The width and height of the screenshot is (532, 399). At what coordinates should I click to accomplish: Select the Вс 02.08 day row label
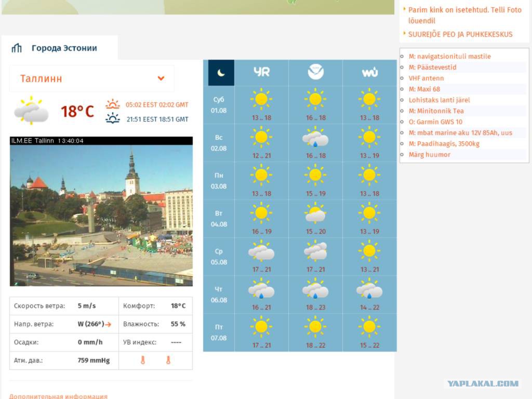click(x=219, y=143)
